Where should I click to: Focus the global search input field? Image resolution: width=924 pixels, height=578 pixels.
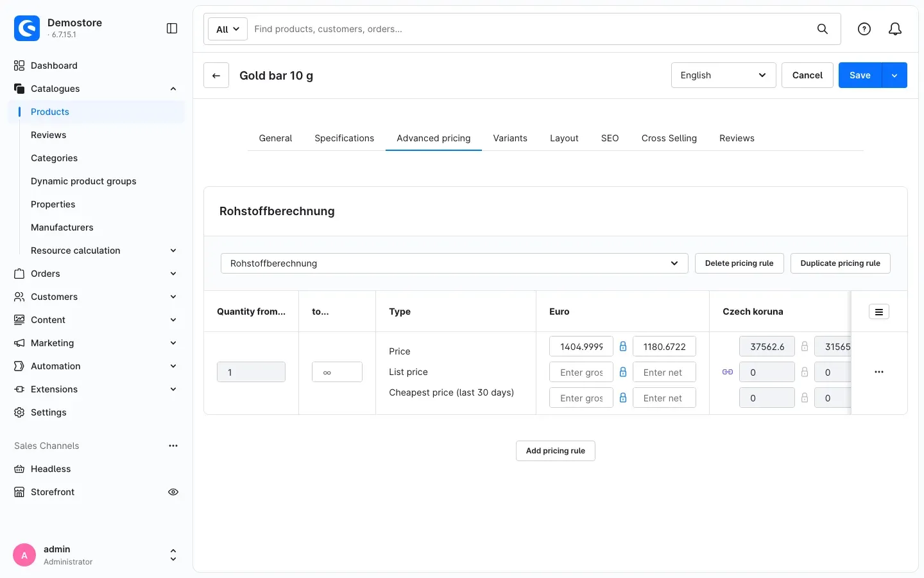530,29
